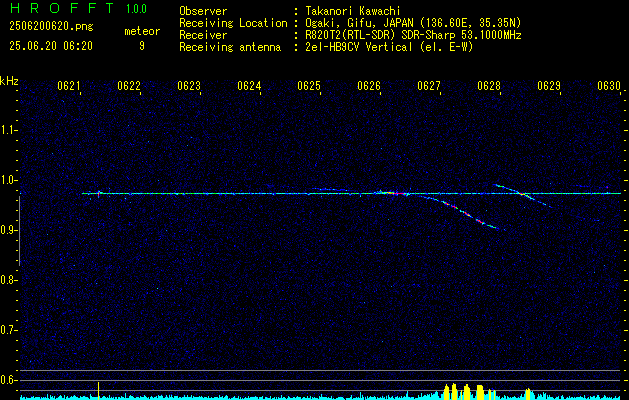Screen dimensions: 629x400
Task: Click the meteor label
Action: coord(142,31)
